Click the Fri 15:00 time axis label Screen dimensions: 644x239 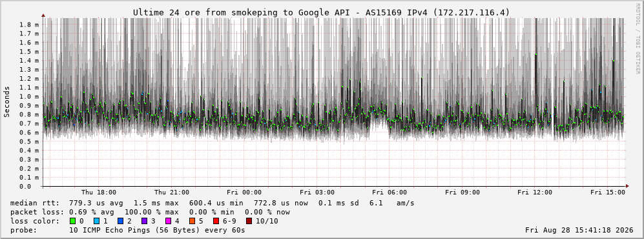(608, 192)
